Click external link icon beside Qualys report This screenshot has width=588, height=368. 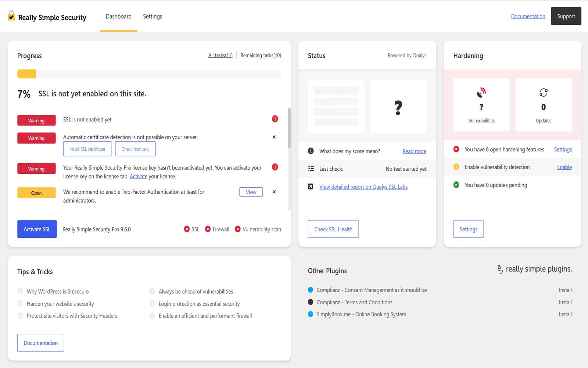311,187
